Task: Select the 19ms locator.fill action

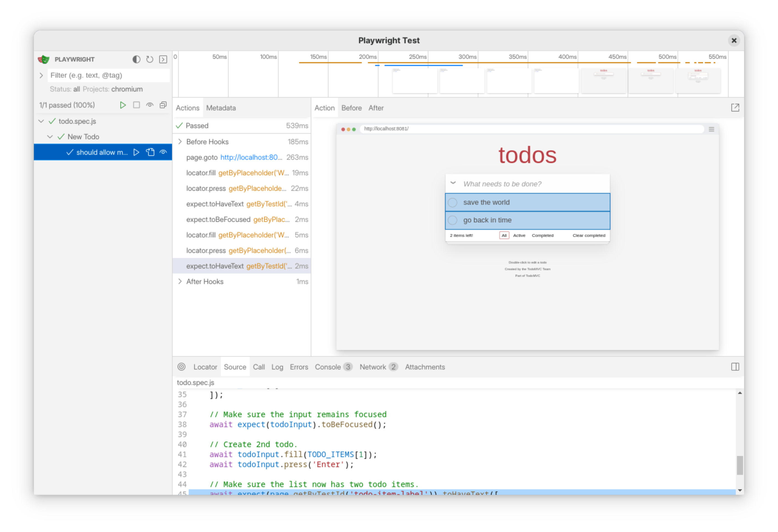Action: (242, 173)
